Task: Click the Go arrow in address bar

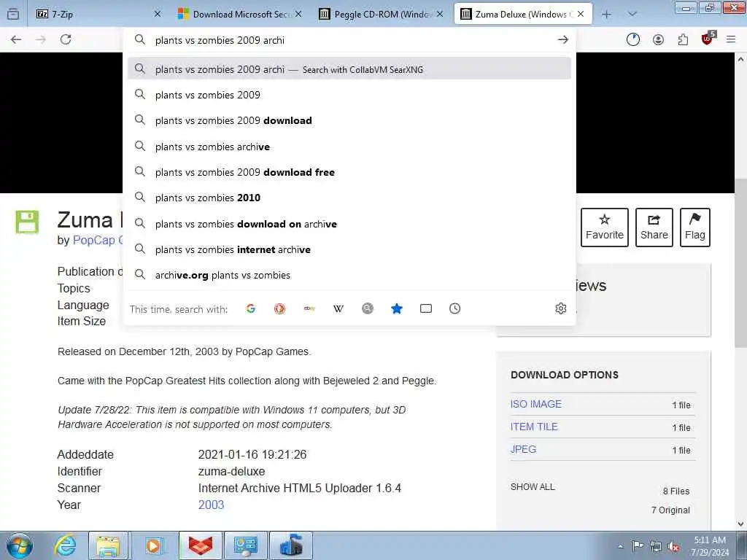Action: click(x=562, y=40)
